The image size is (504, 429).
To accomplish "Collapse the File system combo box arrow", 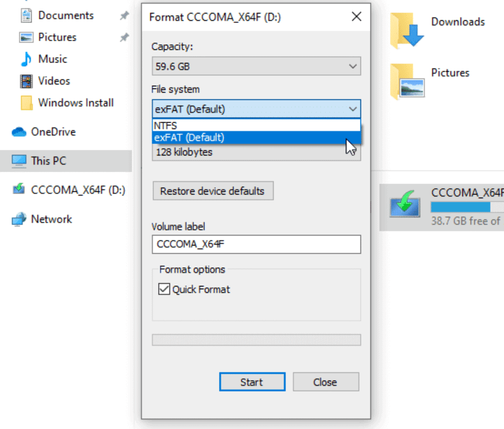I will tap(353, 109).
